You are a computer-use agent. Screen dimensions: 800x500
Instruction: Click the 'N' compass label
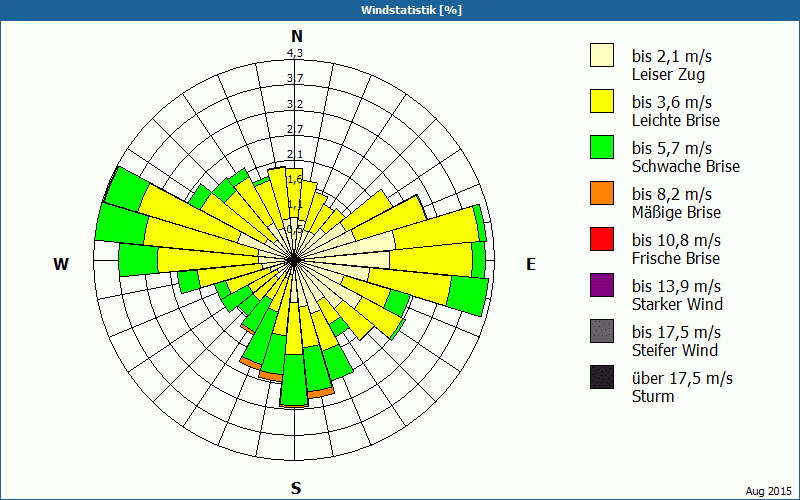(296, 36)
